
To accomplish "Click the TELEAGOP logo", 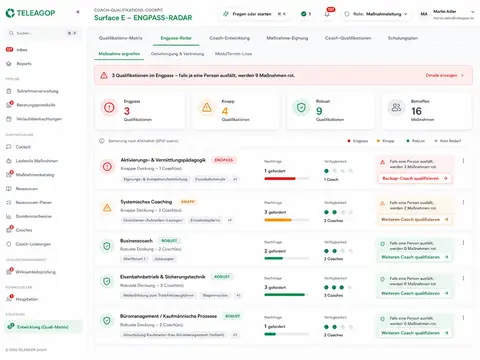I will pos(30,13).
